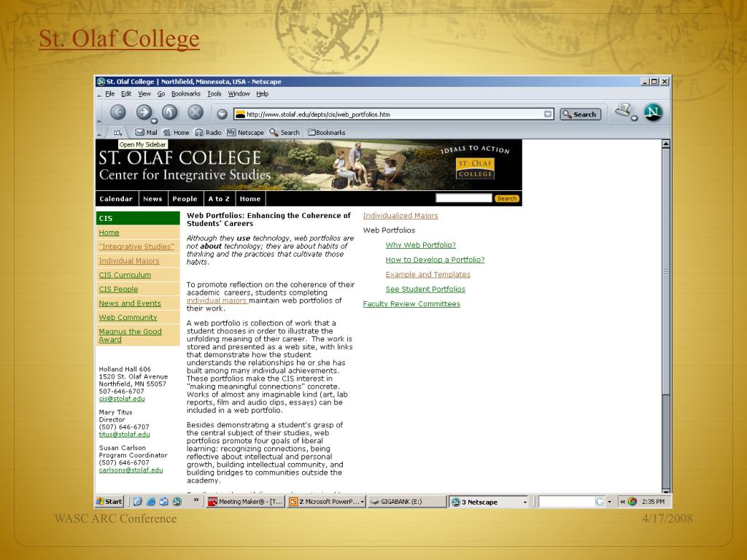Click the Reload page button

(169, 112)
